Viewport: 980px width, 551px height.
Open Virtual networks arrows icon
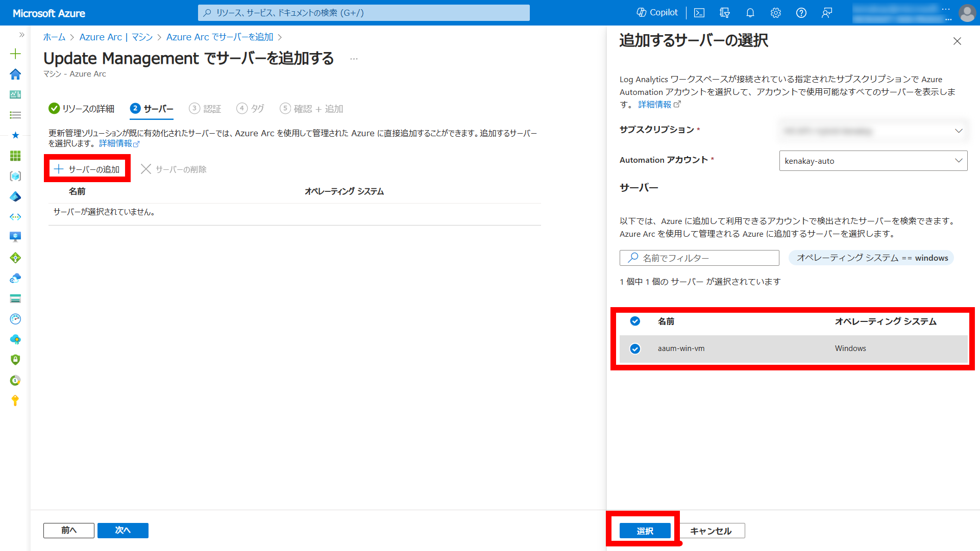pos(15,217)
